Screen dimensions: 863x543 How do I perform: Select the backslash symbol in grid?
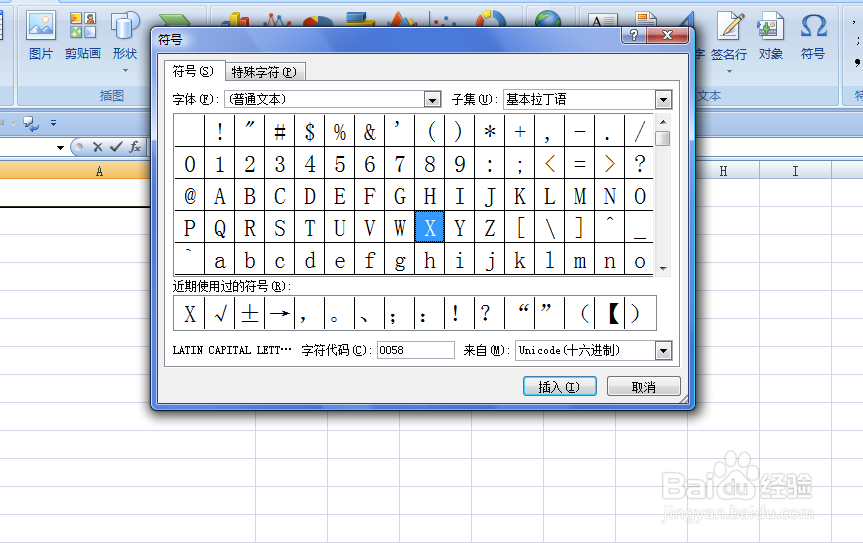[550, 227]
